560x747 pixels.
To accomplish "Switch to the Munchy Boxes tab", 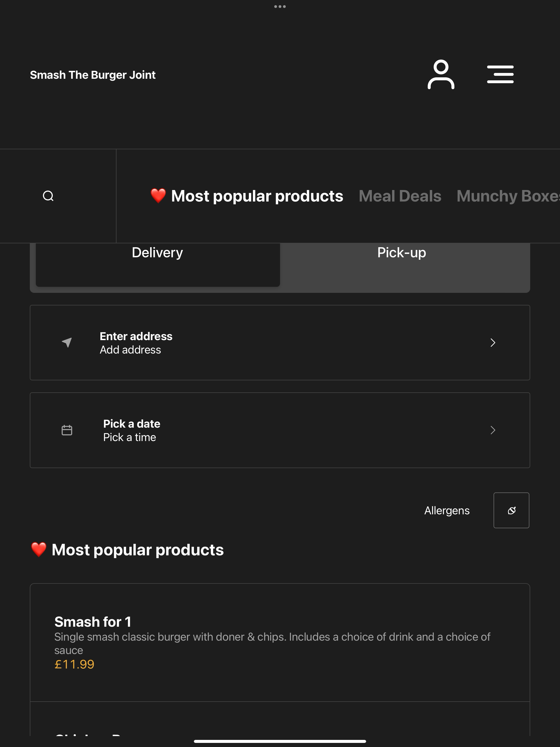I will [x=508, y=196].
